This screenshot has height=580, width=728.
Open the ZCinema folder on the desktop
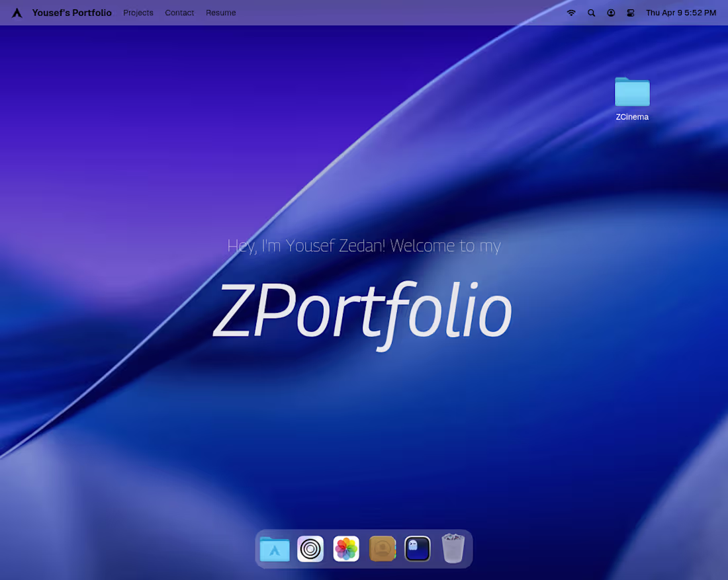point(631,93)
